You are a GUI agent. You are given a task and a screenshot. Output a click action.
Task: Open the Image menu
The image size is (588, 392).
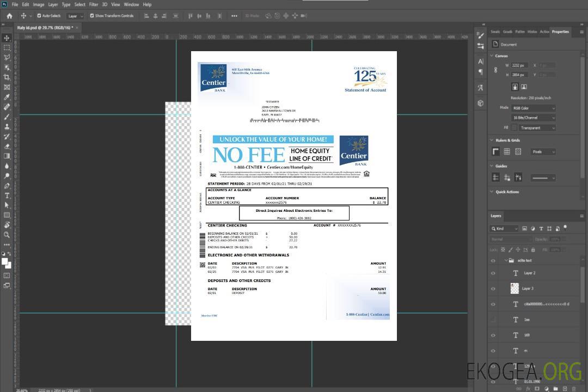pyautogui.click(x=38, y=4)
